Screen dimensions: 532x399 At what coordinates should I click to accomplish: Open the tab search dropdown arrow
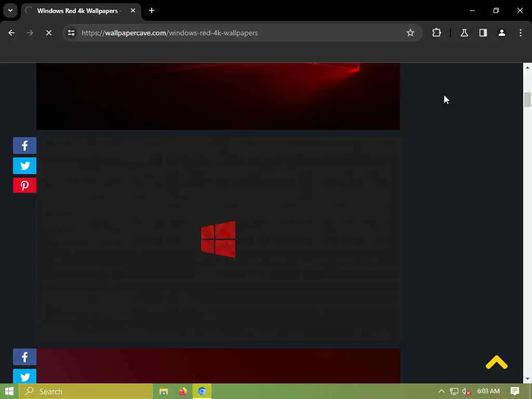point(10,10)
